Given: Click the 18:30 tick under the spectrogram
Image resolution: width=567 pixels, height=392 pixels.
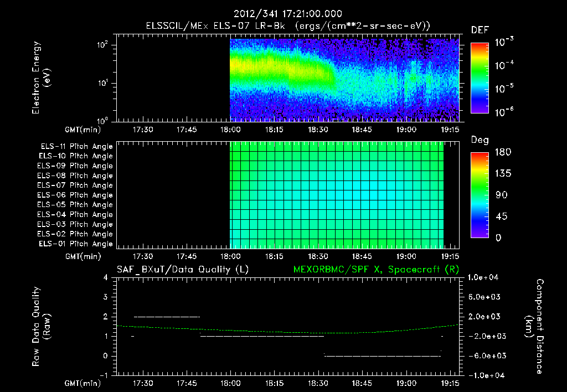Looking at the screenshot, I should (318, 130).
